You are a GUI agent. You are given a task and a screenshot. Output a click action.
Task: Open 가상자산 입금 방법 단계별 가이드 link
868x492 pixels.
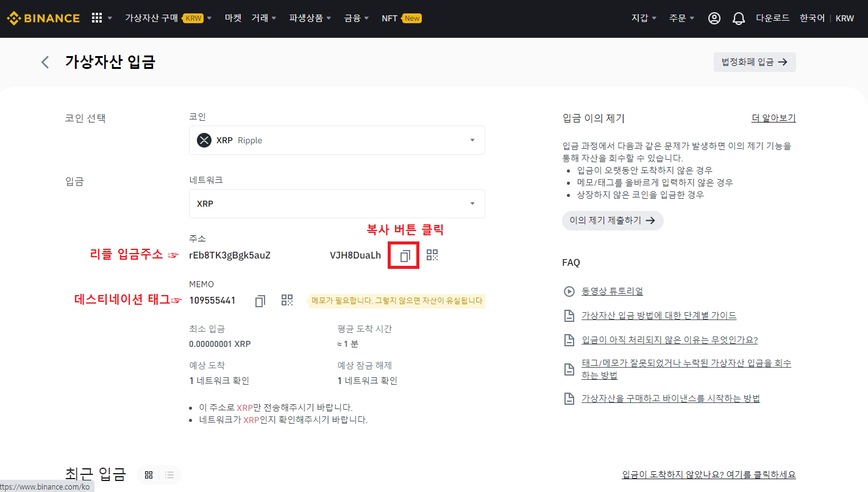coord(659,316)
